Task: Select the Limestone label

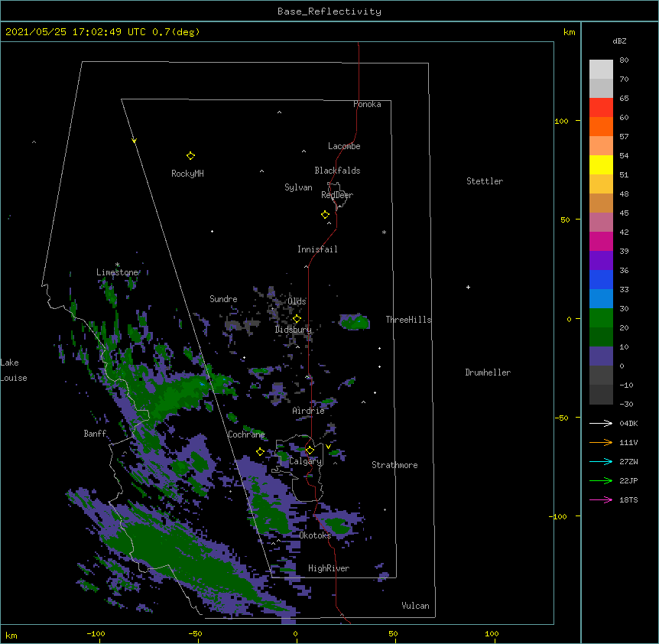Action: (117, 272)
